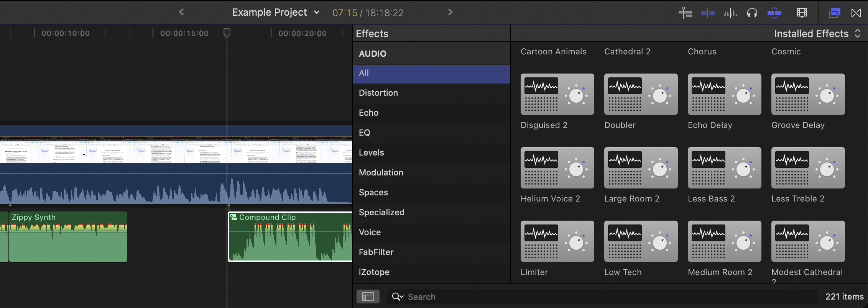Select the Levels effects category
Viewport: 868px width, 308px height.
(431, 152)
